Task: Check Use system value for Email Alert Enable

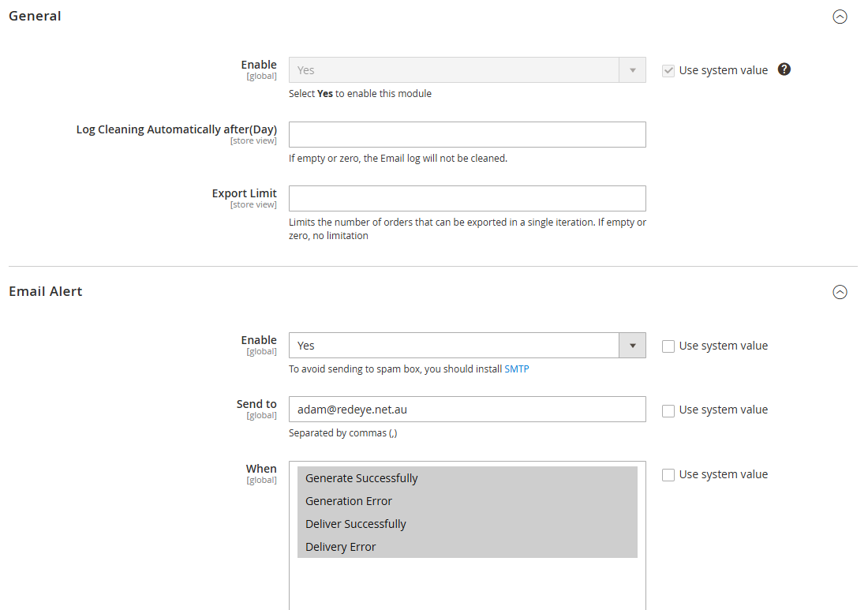Action: [668, 346]
